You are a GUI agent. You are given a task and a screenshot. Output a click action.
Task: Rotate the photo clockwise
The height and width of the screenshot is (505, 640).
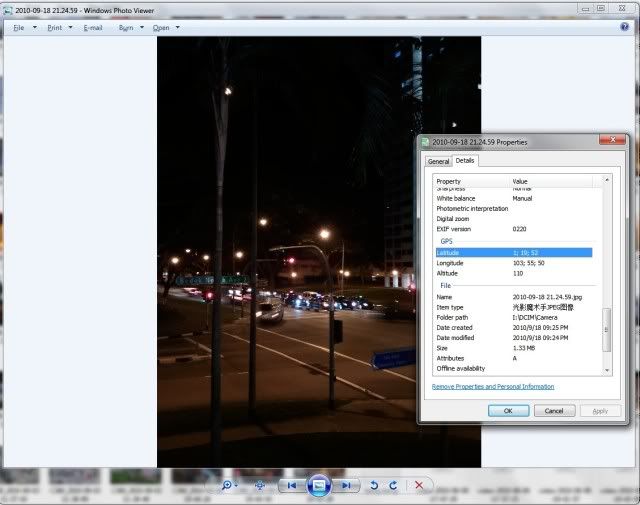pyautogui.click(x=393, y=485)
